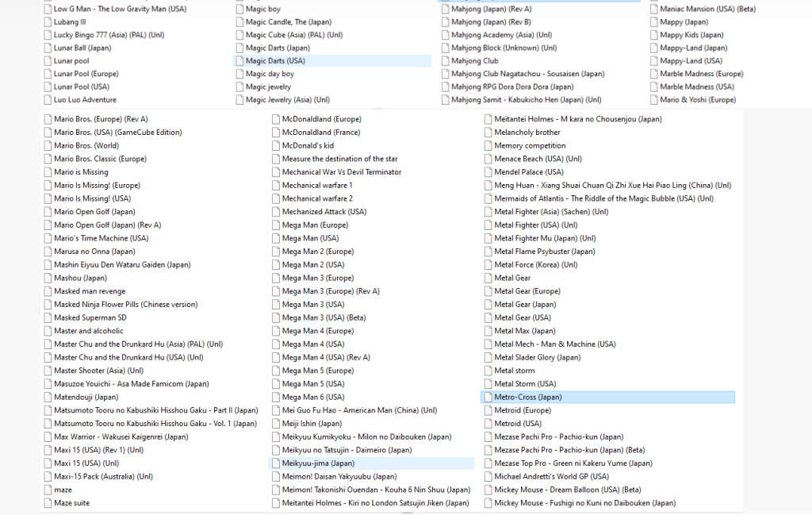The width and height of the screenshot is (812, 515).
Task: Click the file icon next to Metal Max (Japan)
Action: pyautogui.click(x=488, y=331)
